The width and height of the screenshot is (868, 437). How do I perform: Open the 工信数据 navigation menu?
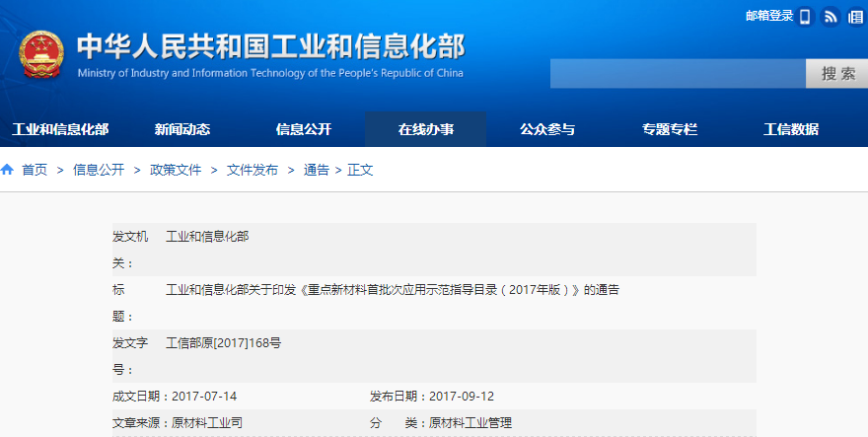(x=791, y=129)
